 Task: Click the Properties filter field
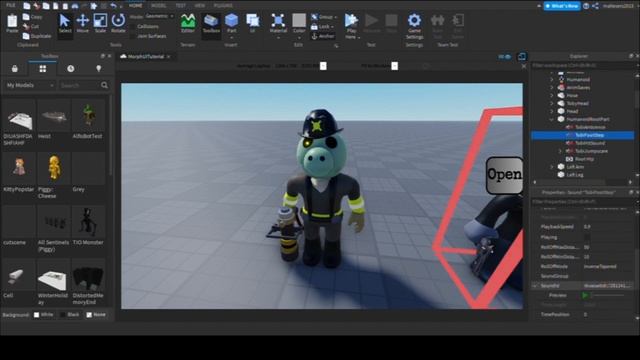(584, 202)
